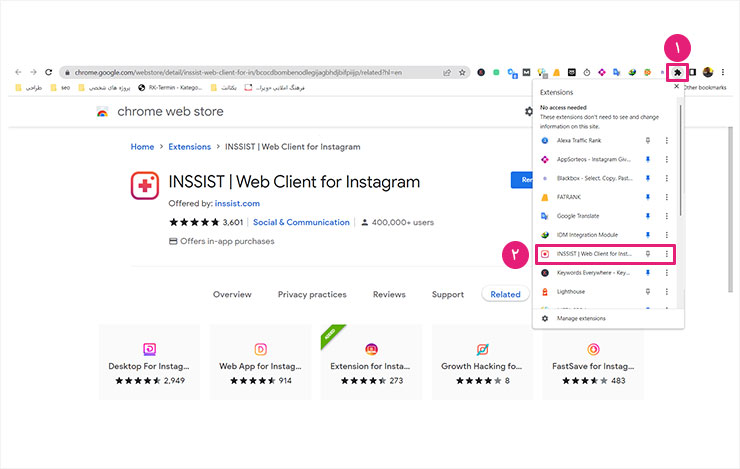Click the stopwatch toolbar extension icon
The height and width of the screenshot is (469, 740).
[x=587, y=72]
